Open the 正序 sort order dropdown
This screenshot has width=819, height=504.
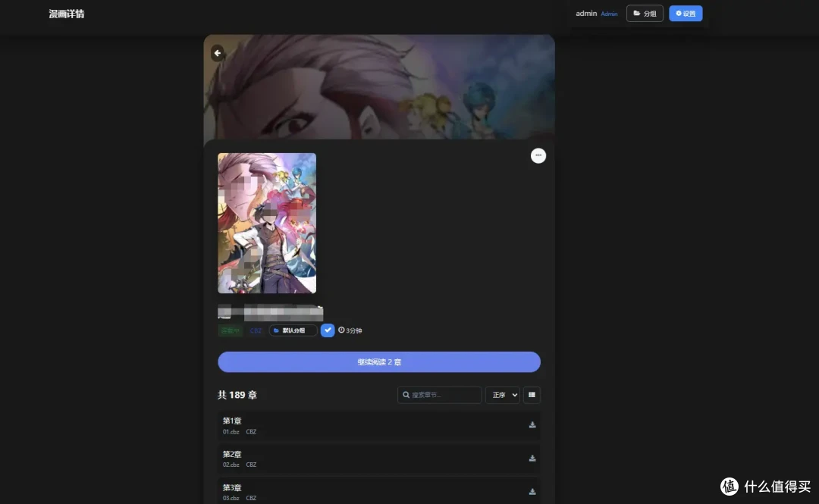pos(503,395)
